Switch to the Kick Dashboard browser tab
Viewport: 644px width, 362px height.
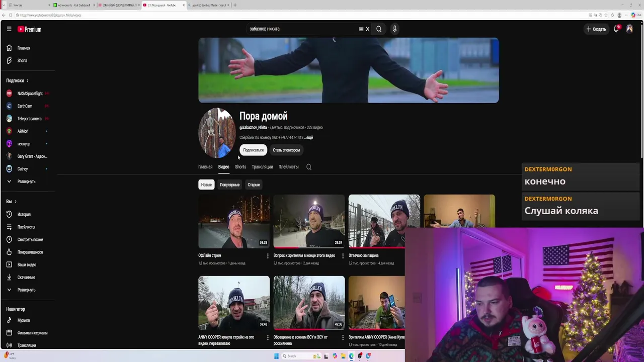pyautogui.click(x=74, y=5)
